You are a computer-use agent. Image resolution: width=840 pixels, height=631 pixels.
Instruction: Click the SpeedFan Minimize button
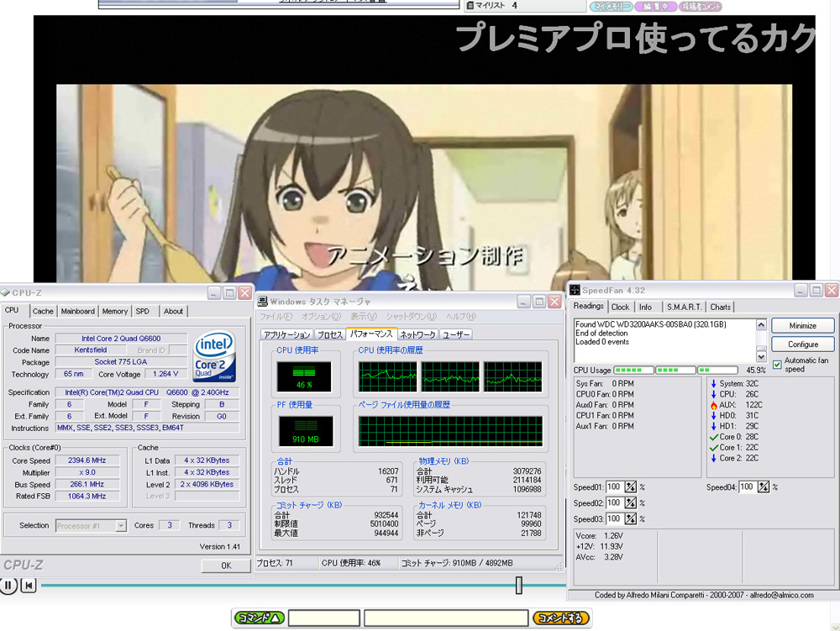coord(802,326)
